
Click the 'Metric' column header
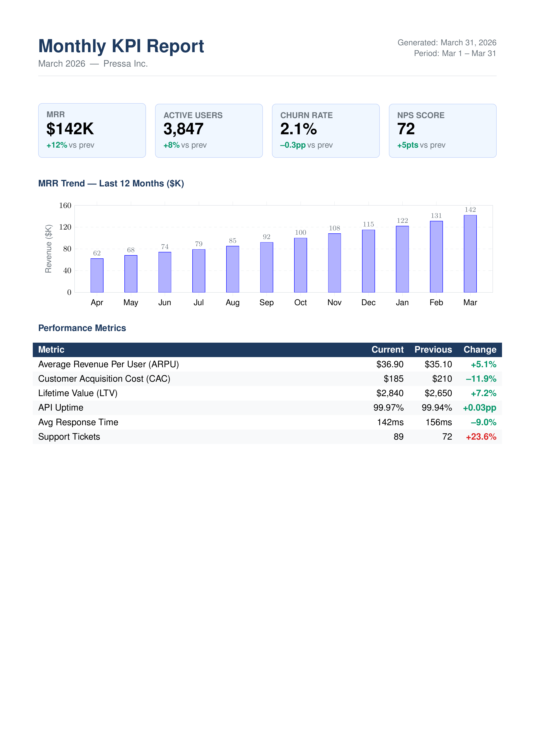point(51,350)
